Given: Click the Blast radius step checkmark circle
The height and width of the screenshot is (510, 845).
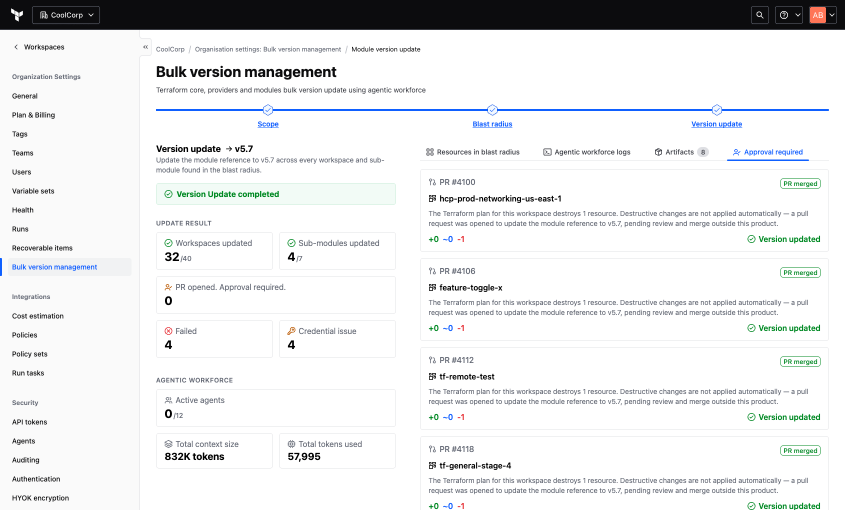Looking at the screenshot, I should (492, 110).
